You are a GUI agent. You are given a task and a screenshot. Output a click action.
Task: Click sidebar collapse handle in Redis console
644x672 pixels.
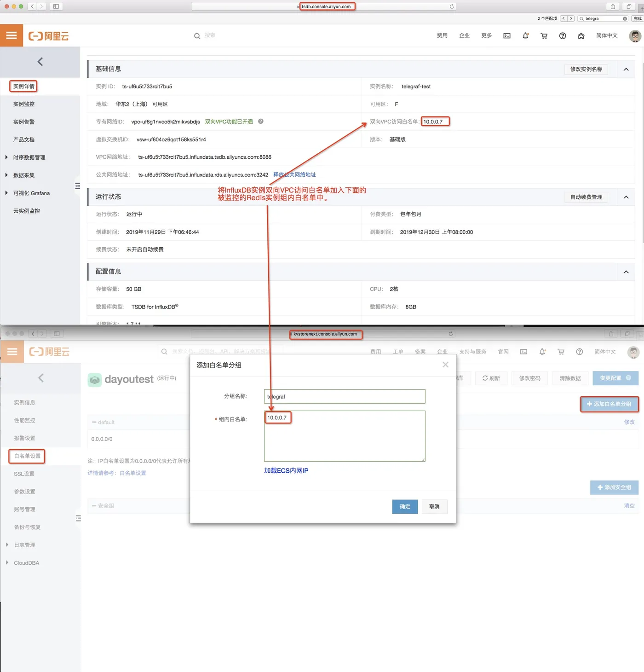78,518
